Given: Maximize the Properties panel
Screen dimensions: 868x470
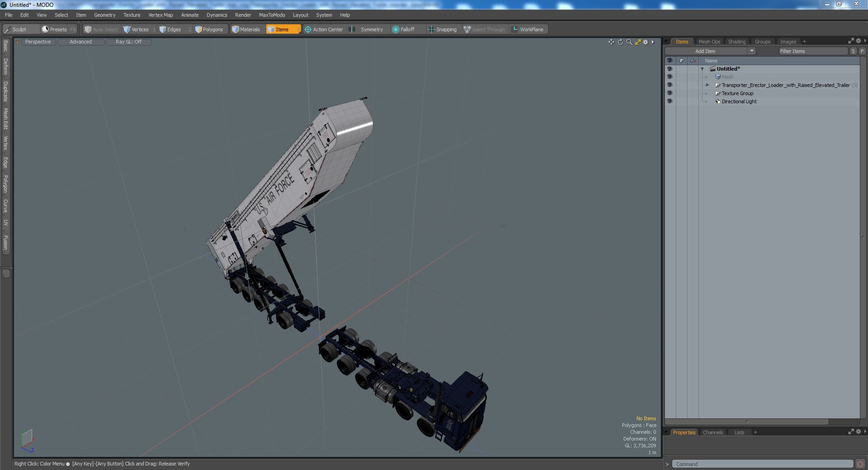Looking at the screenshot, I should (x=851, y=432).
